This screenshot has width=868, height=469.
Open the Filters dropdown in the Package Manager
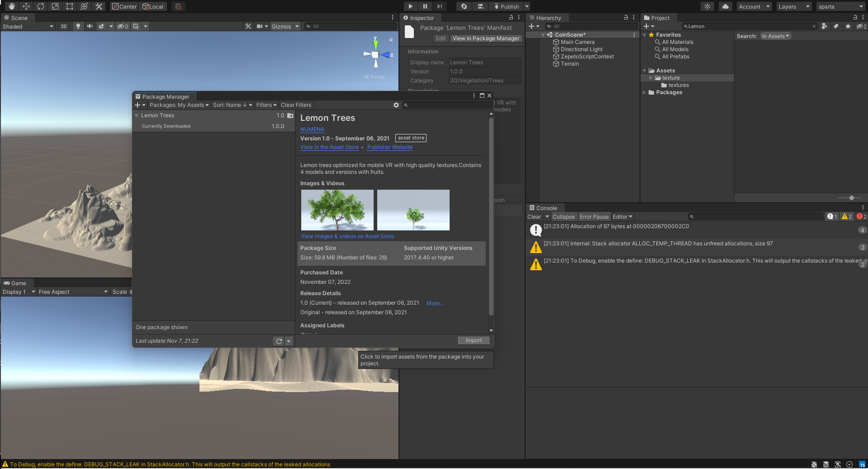pos(266,105)
